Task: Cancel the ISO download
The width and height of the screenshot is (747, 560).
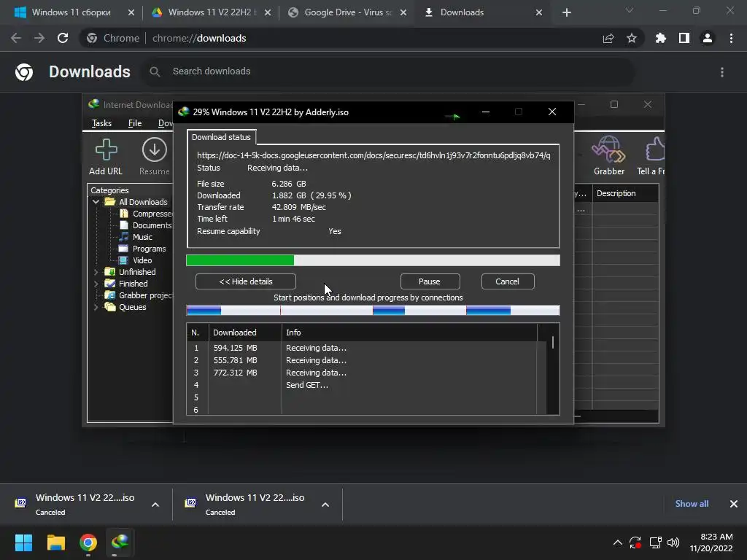Action: point(508,281)
